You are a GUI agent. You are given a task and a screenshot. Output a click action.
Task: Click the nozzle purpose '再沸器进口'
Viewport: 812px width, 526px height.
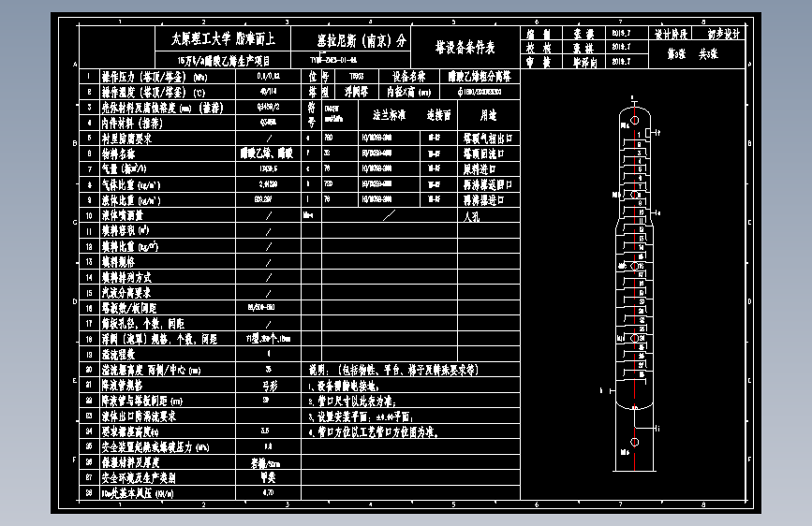click(483, 200)
